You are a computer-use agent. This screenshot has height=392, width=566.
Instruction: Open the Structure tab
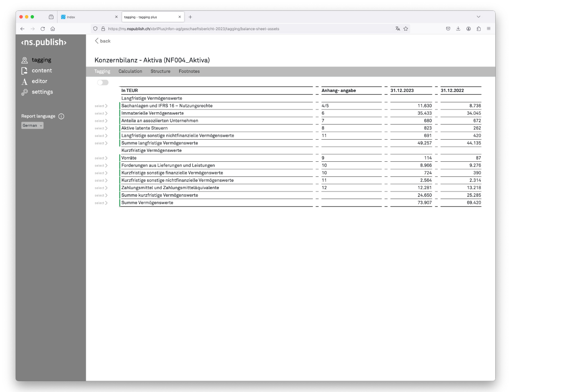pos(160,71)
